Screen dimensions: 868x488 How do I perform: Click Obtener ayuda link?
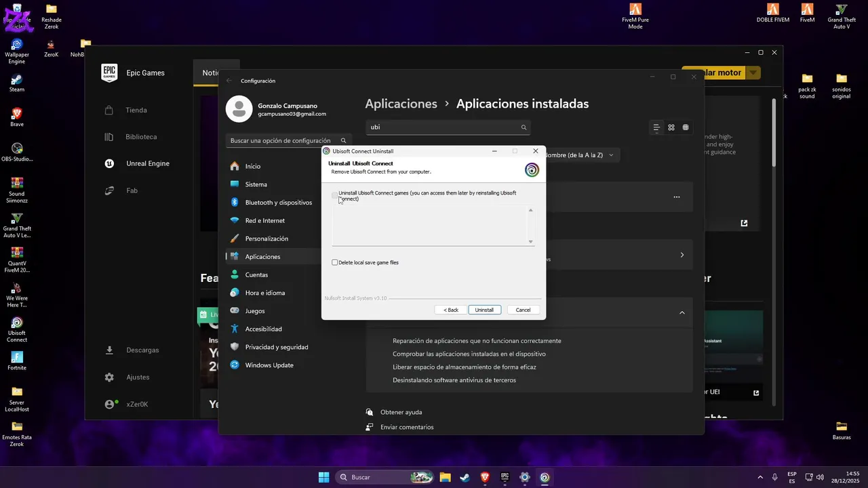(x=401, y=412)
